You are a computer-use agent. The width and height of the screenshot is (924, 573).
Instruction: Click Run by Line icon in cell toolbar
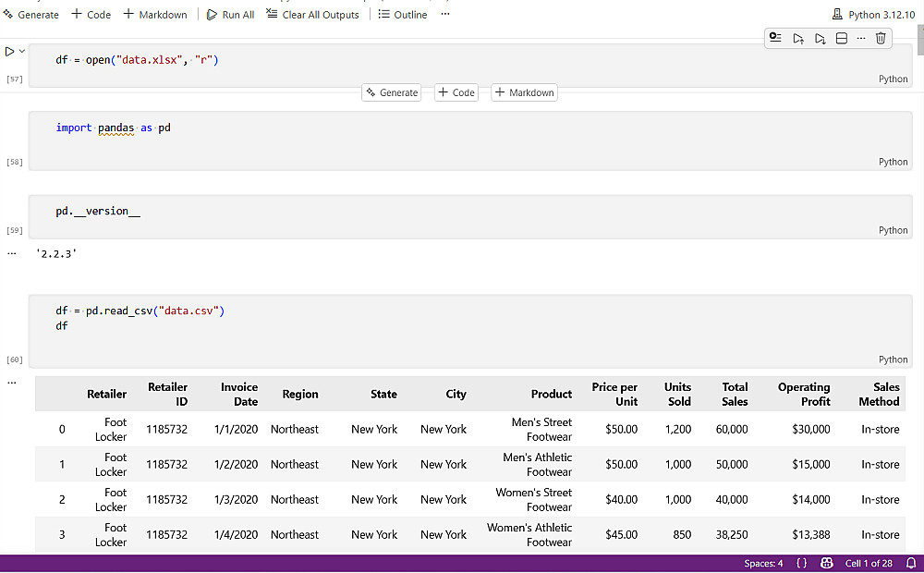pos(775,38)
